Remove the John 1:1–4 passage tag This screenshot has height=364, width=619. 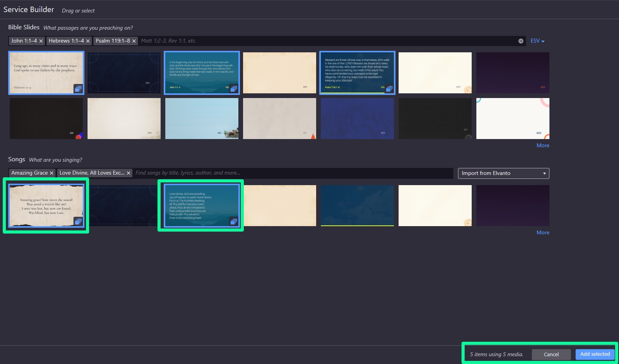tap(41, 41)
